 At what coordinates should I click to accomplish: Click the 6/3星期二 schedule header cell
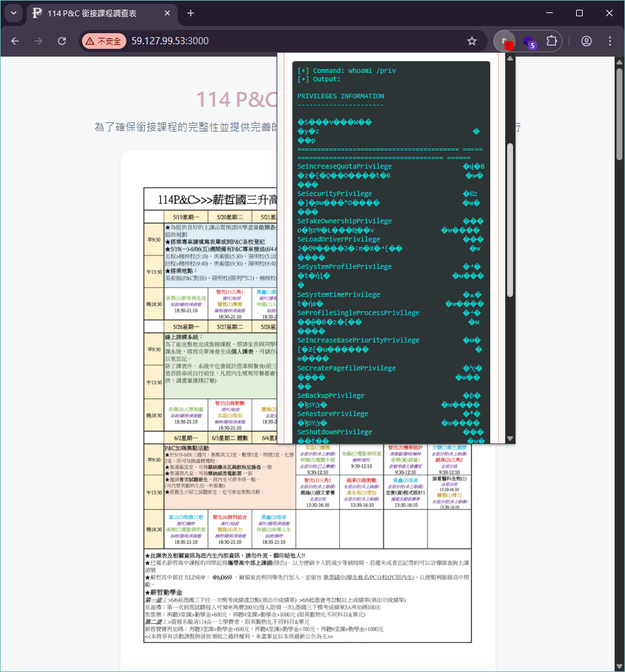(230, 438)
